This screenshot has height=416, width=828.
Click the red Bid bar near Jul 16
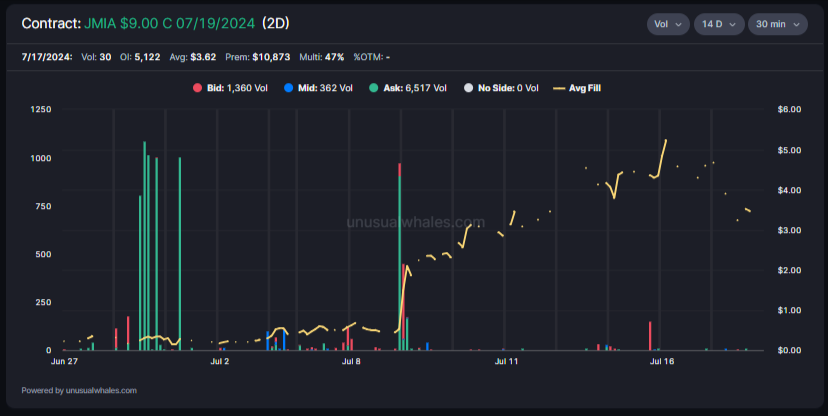[x=650, y=336]
